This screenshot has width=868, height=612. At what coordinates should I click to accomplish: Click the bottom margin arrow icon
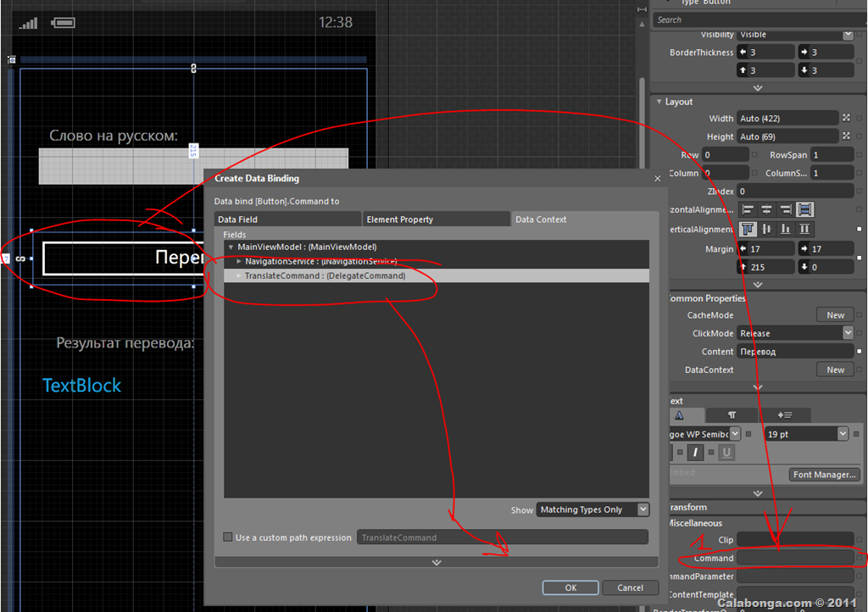[804, 267]
